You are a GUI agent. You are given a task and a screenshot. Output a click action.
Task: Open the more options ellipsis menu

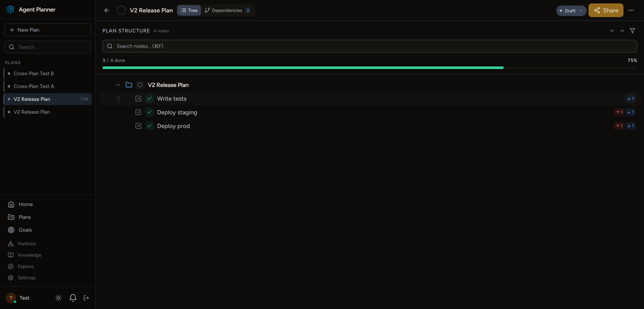pos(631,10)
